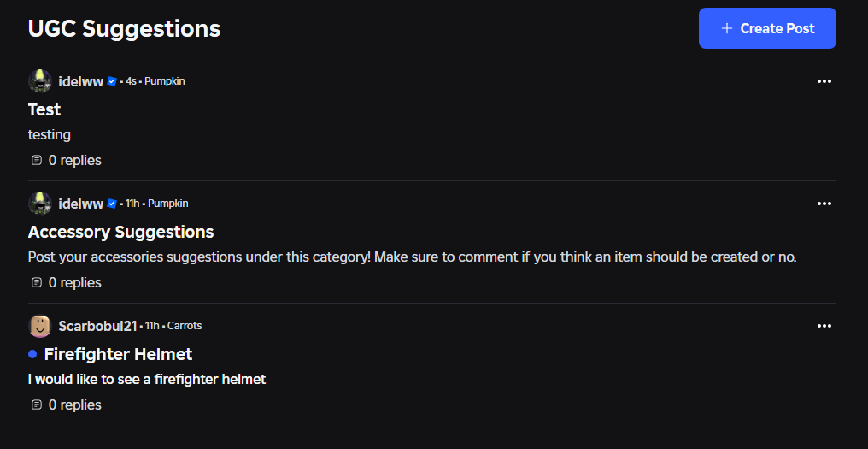The width and height of the screenshot is (868, 449).
Task: Click idelww's avatar on the Test post
Action: (40, 81)
